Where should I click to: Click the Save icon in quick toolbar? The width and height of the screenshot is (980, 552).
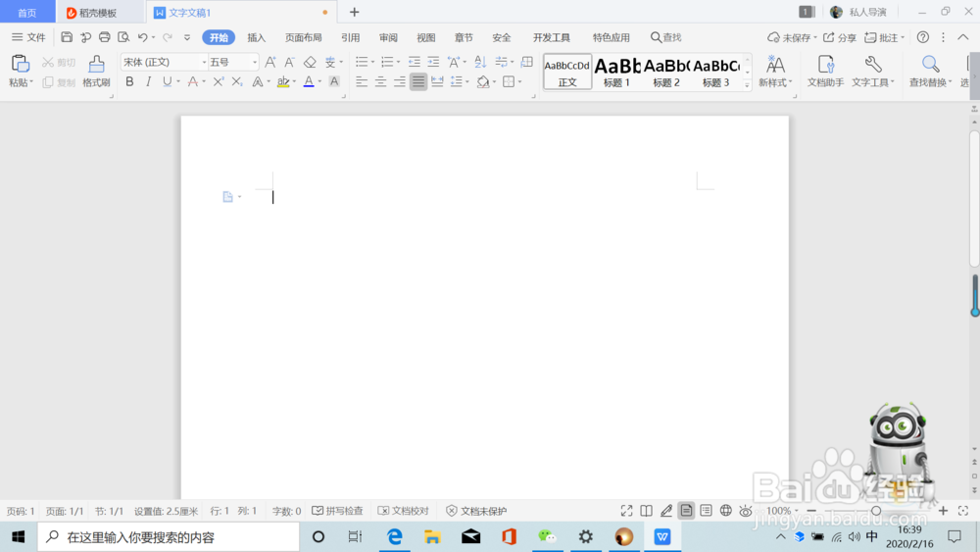click(x=67, y=37)
